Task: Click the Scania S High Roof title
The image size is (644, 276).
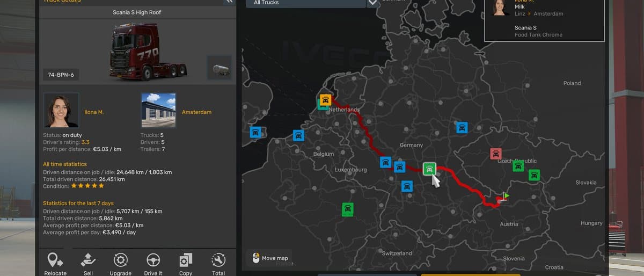Action: [x=137, y=12]
